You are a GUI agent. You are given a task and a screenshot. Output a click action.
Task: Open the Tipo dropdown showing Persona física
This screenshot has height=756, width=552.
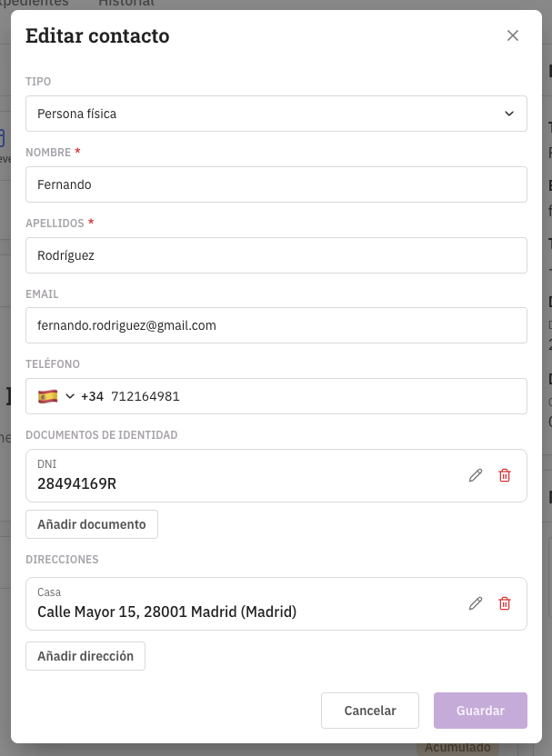coord(276,114)
